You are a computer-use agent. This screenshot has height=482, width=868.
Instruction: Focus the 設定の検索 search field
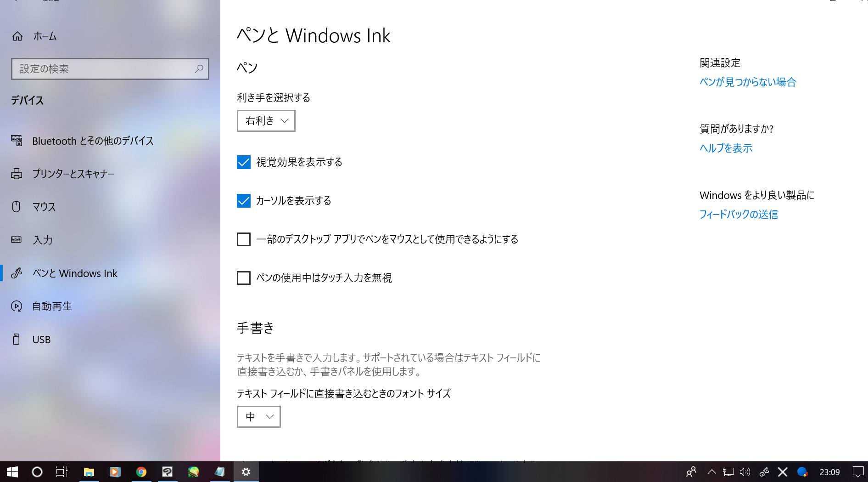pyautogui.click(x=110, y=69)
